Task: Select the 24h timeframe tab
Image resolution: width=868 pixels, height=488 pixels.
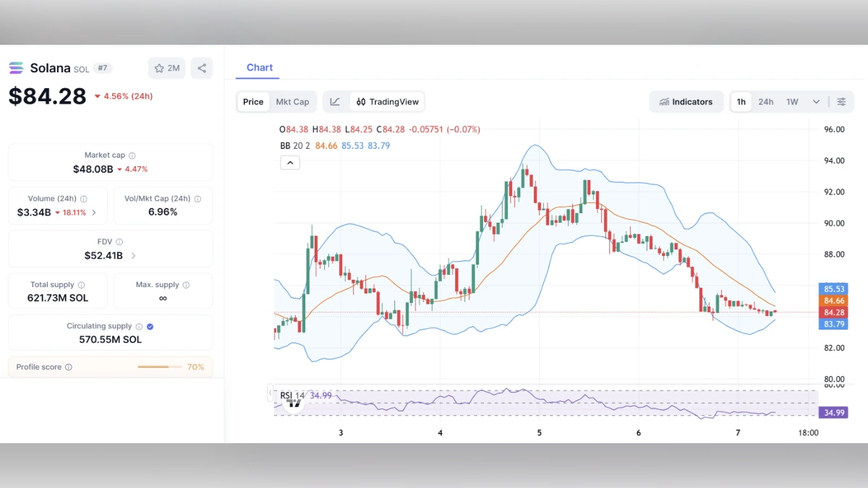Action: click(x=766, y=102)
